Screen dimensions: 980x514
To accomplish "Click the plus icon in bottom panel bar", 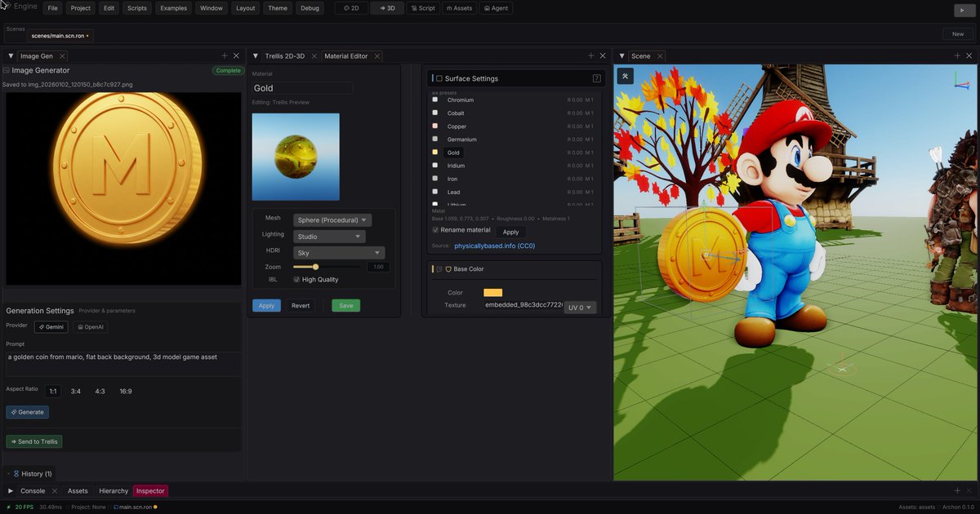I will [x=958, y=490].
